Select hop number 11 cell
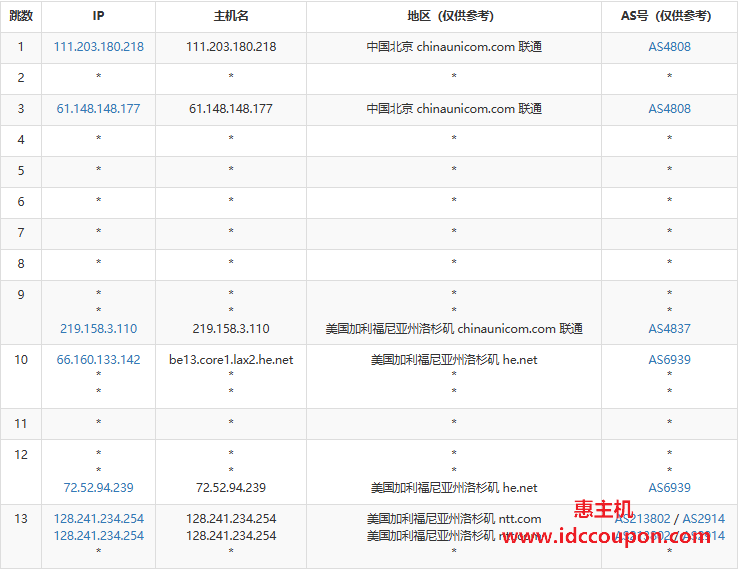The height and width of the screenshot is (569, 738). [x=21, y=424]
